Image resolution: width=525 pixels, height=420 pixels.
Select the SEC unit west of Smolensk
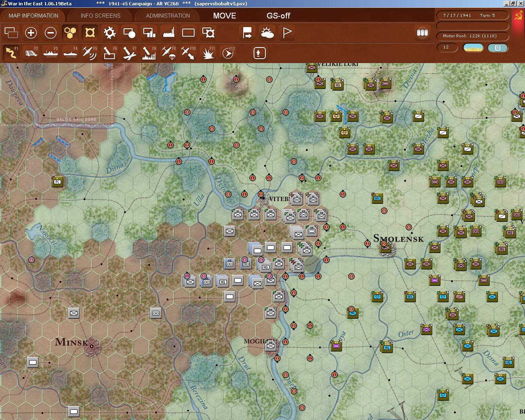(x=377, y=198)
